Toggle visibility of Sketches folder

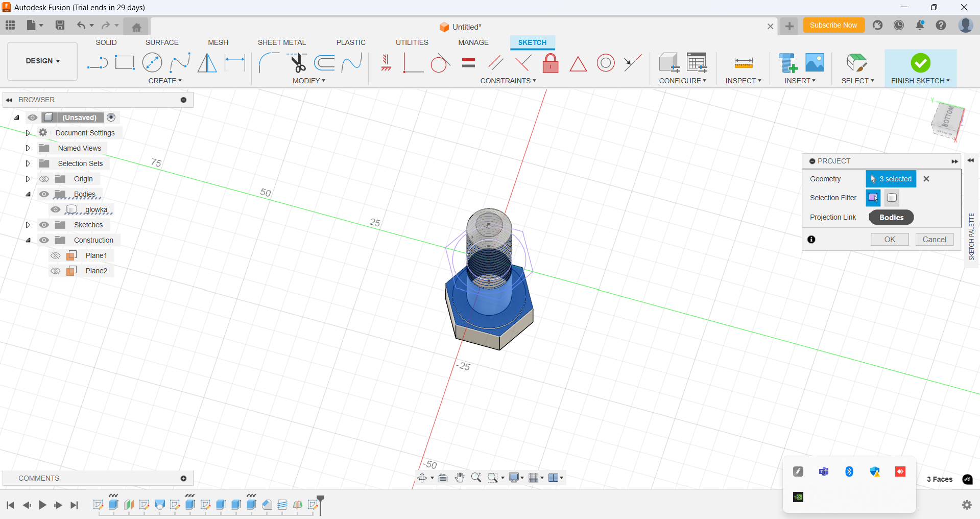coord(44,225)
